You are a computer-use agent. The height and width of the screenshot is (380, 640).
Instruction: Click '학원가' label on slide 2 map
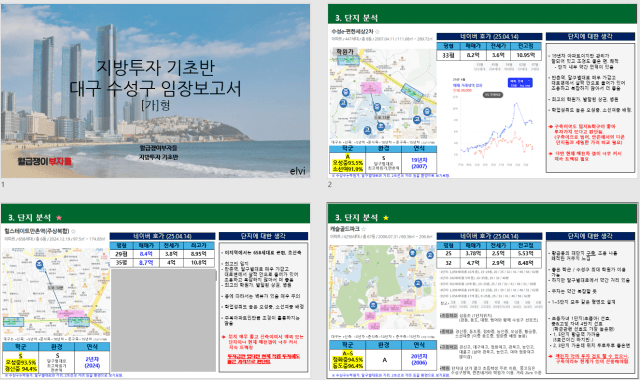tap(344, 52)
